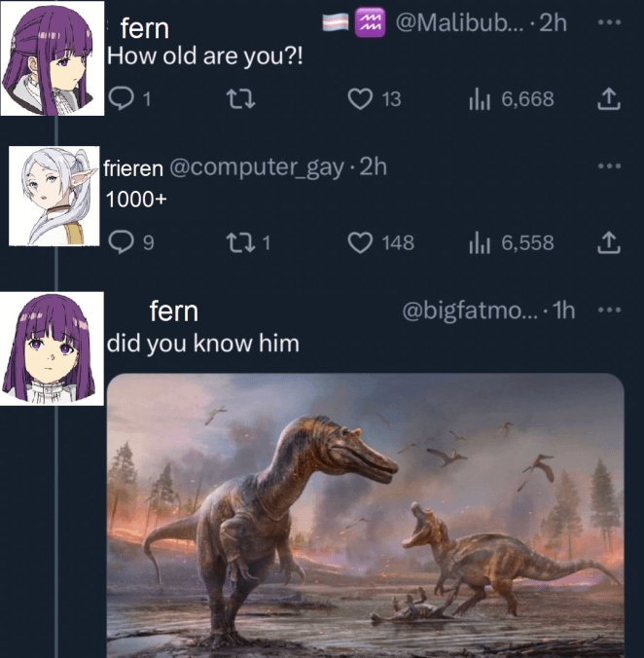Reply to frieren's "1000+" tweet
644x658 pixels.
pos(121,242)
